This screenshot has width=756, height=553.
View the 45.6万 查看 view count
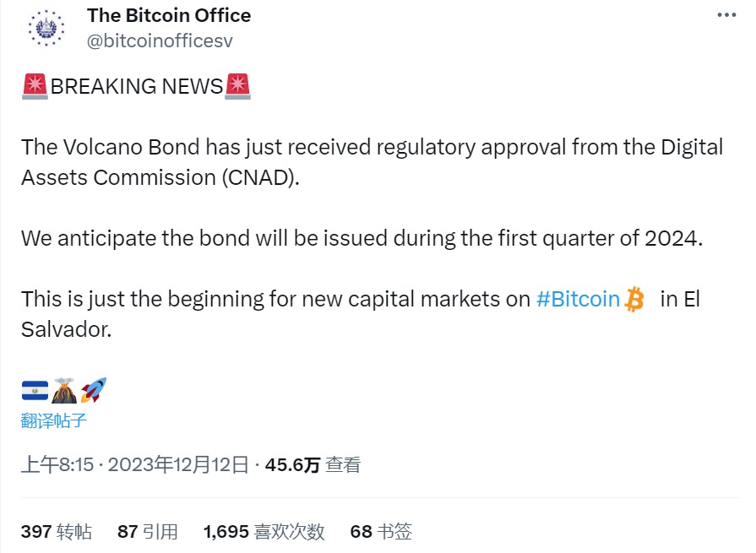click(x=313, y=464)
